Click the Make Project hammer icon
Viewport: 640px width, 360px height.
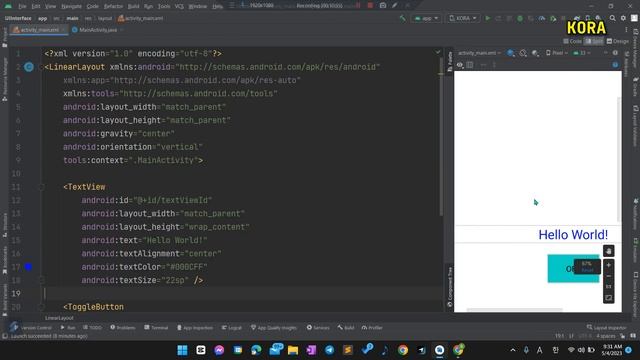(x=402, y=18)
